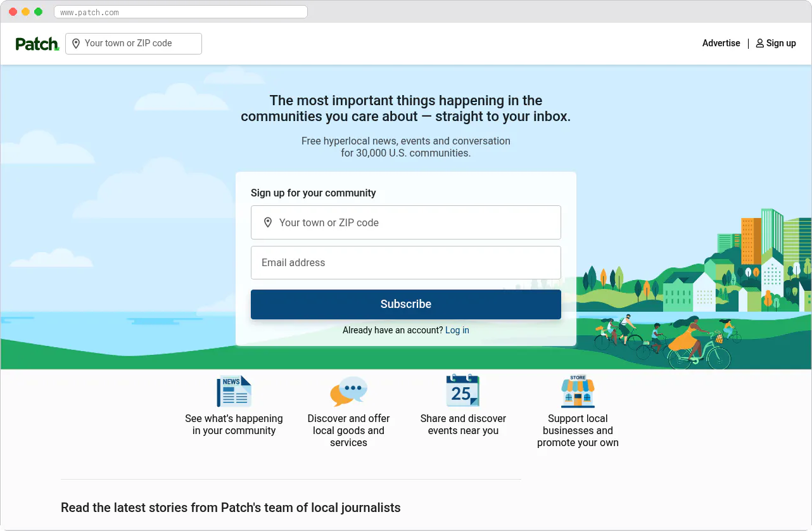812x531 pixels.
Task: Select the newspaper icon above community news
Action: tap(234, 391)
